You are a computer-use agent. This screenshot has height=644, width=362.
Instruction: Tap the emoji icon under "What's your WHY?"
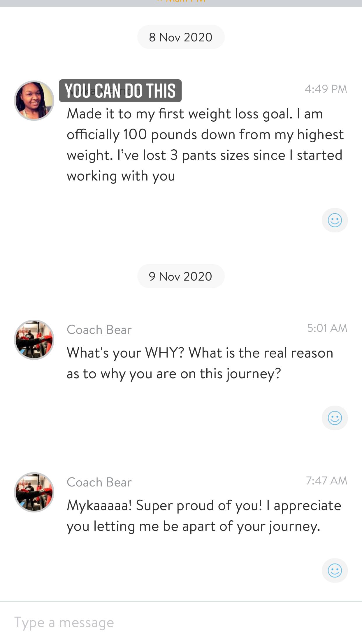click(x=335, y=418)
